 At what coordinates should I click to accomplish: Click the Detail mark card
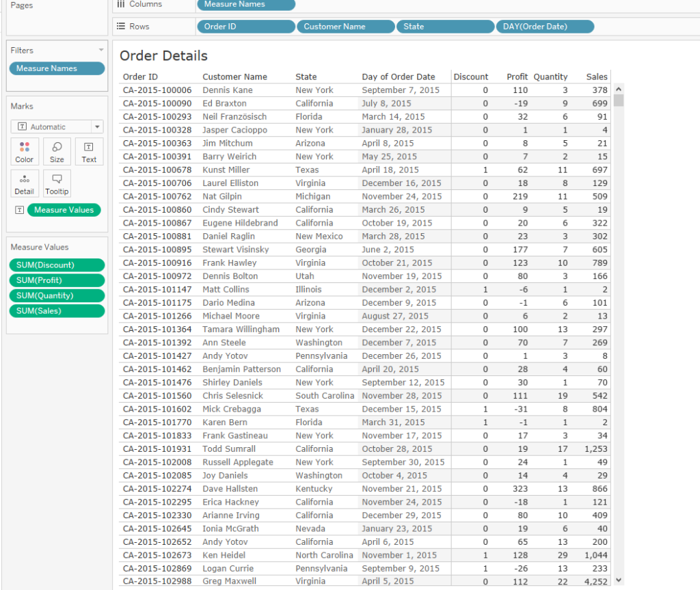(25, 184)
